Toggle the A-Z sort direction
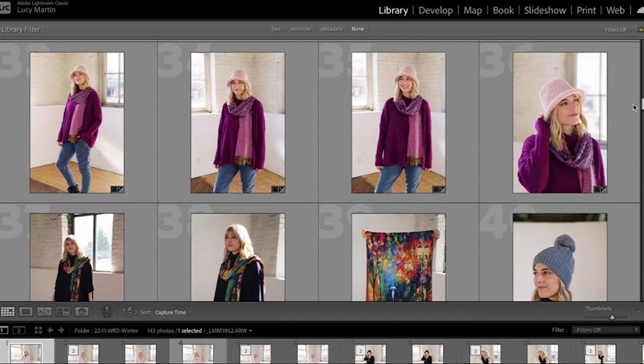The width and height of the screenshot is (644, 364). 129,312
